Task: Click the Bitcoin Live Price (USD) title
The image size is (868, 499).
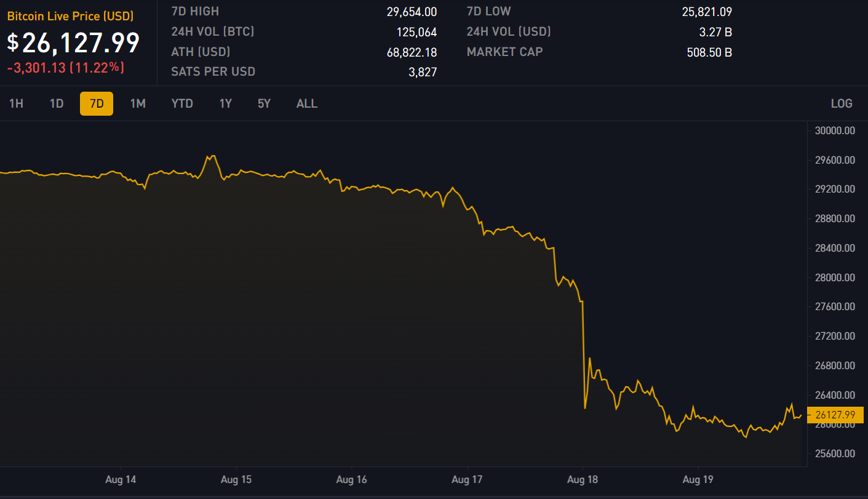Action: coord(70,16)
